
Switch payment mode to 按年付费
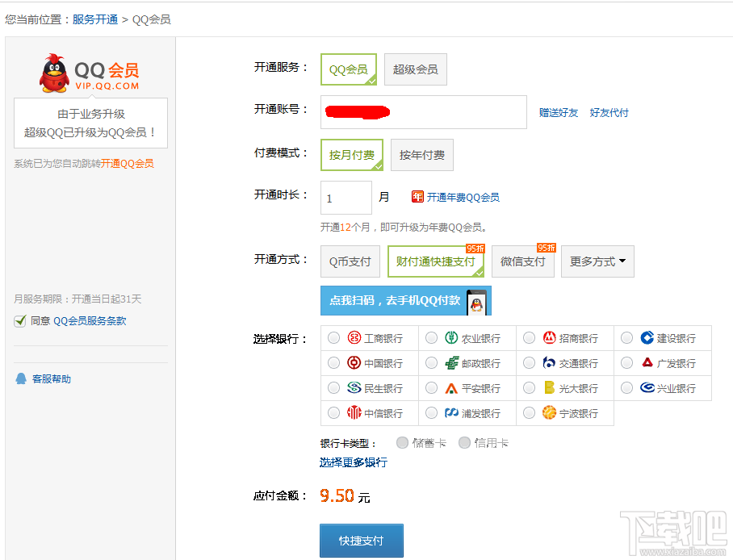[421, 155]
